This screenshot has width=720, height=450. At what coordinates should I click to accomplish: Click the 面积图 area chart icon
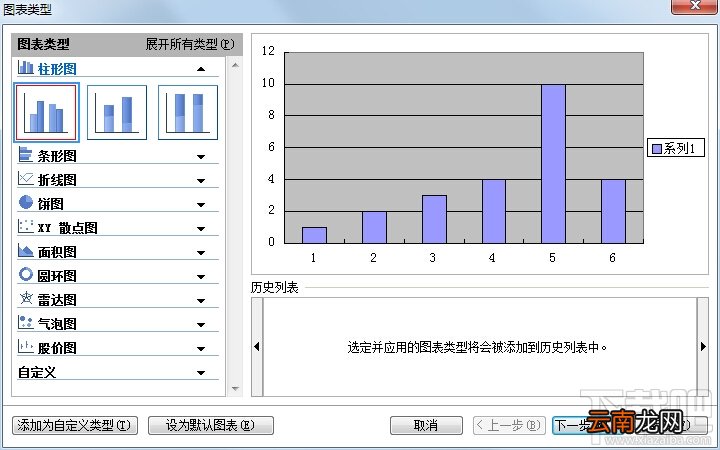(x=25, y=250)
